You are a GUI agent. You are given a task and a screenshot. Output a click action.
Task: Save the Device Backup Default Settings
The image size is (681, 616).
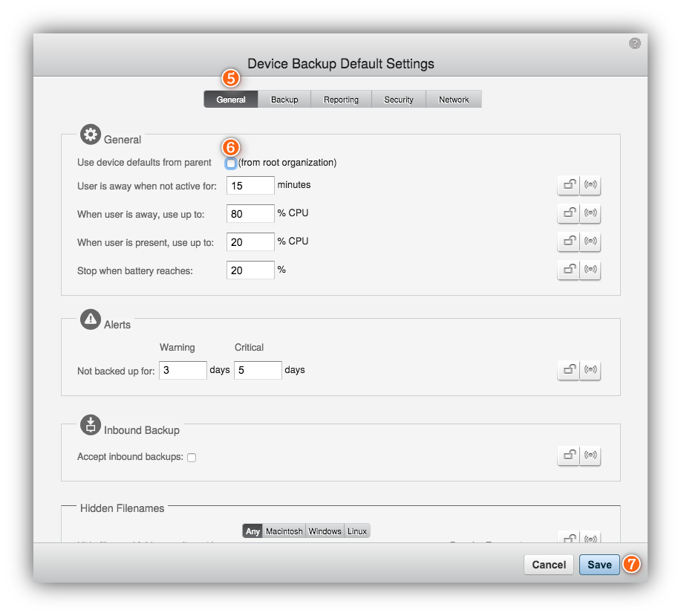[x=599, y=565]
